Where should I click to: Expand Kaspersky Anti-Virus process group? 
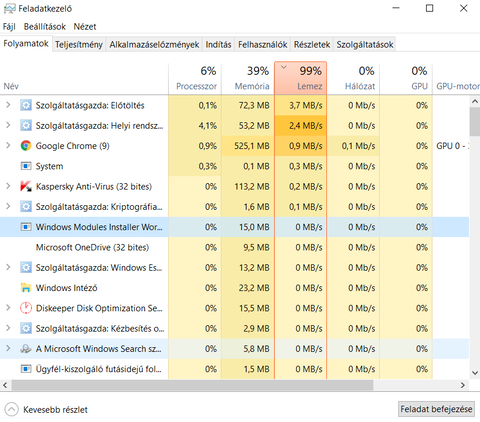coord(8,186)
